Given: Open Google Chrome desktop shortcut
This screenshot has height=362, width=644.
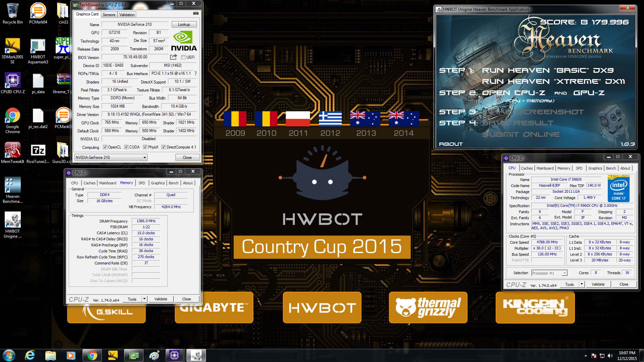Looking at the screenshot, I should (x=13, y=121).
